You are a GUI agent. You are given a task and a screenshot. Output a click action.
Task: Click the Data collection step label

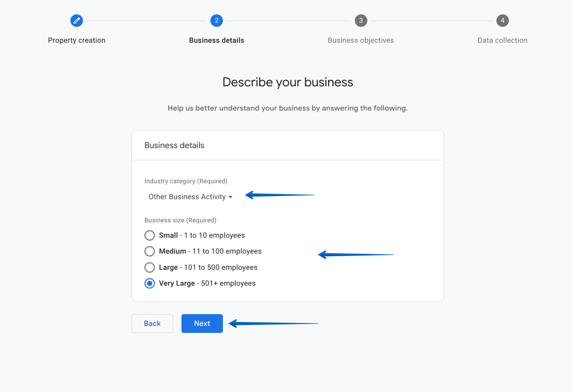coord(502,40)
